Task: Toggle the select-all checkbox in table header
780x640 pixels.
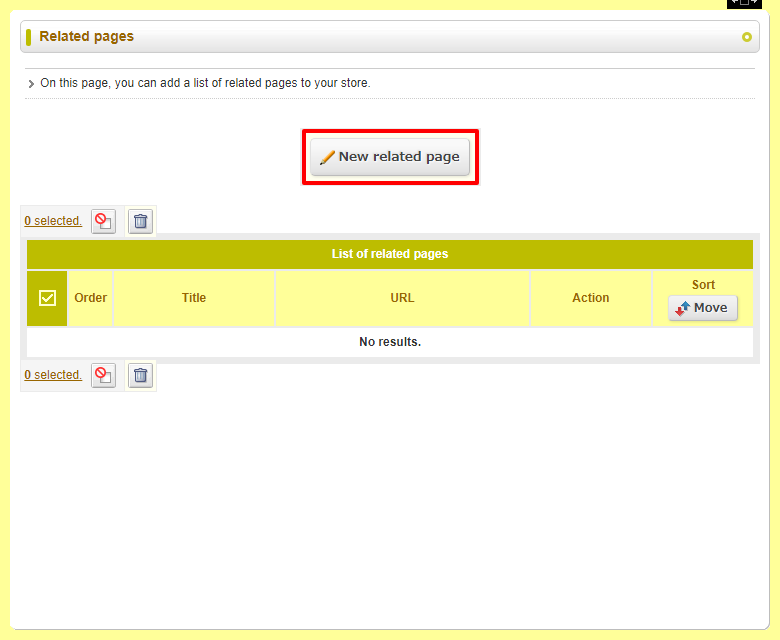Action: click(x=47, y=298)
